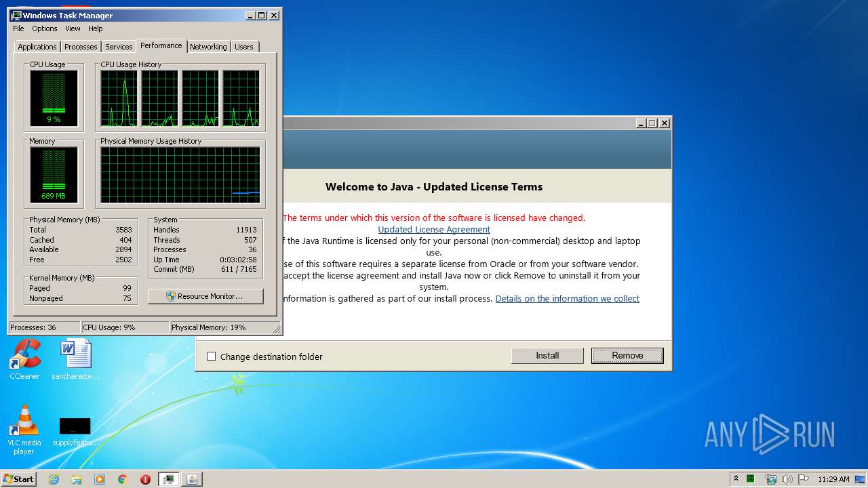The width and height of the screenshot is (868, 488).
Task: Click the Total physical memory value 3583
Action: [123, 230]
